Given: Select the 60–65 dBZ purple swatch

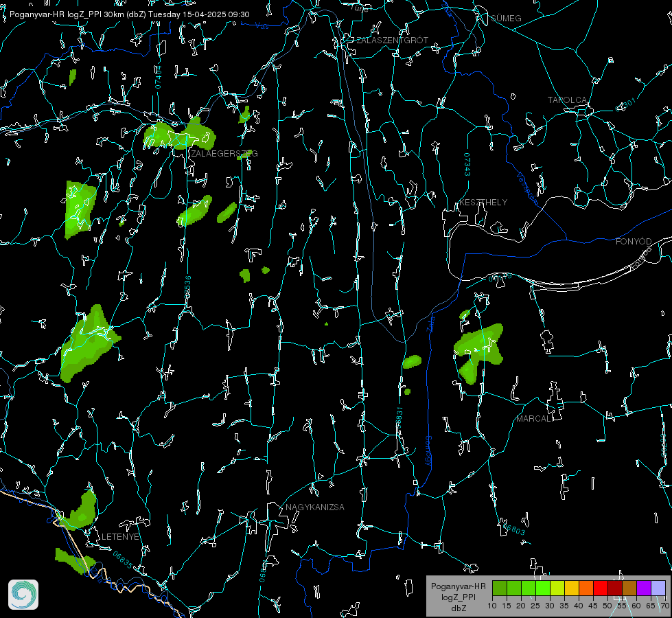Looking at the screenshot, I should 643,588.
